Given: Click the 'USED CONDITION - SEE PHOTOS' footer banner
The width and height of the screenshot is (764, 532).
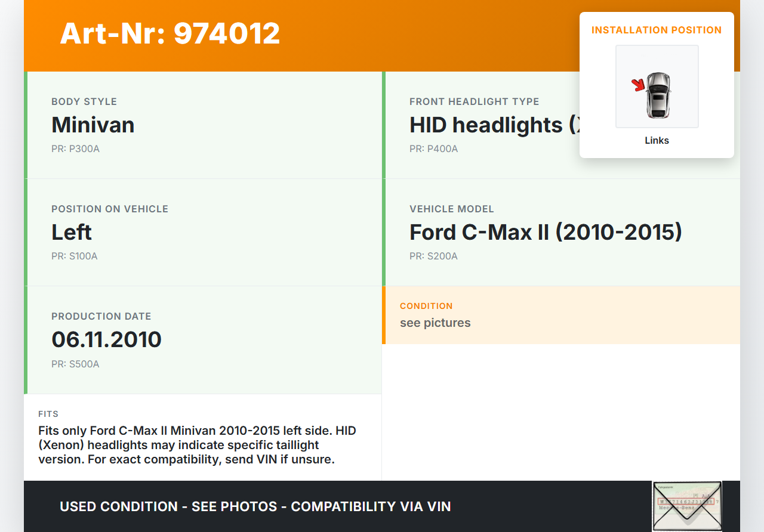Looking at the screenshot, I should 255,506.
